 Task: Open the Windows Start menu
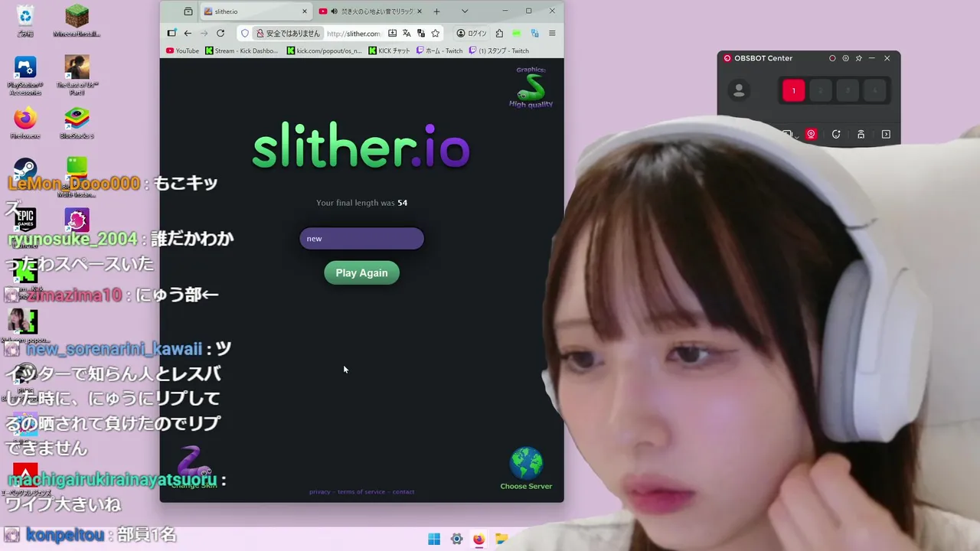(434, 539)
